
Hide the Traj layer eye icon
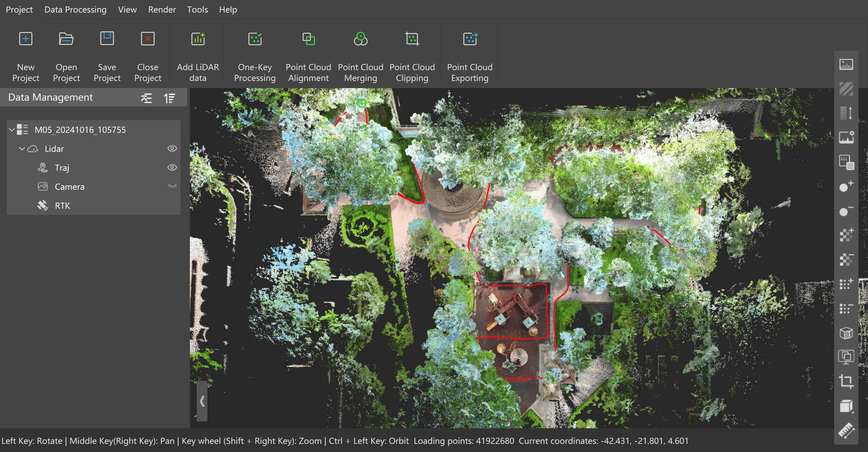172,167
